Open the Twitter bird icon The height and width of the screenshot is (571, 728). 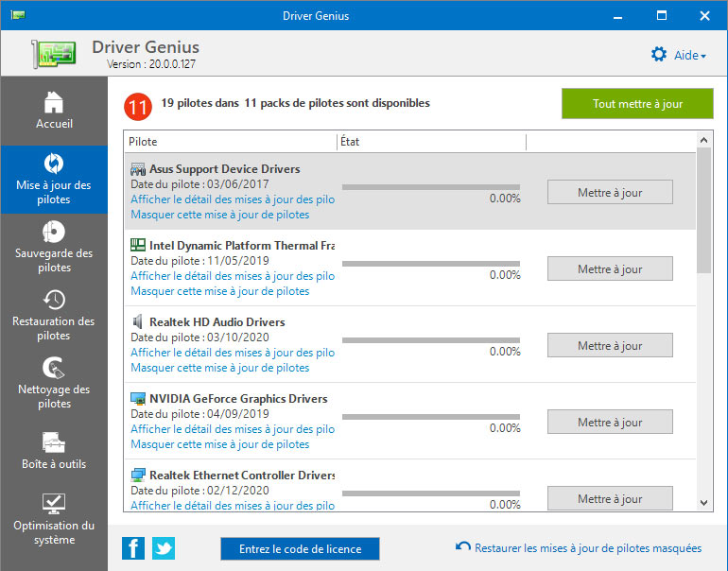pyautogui.click(x=164, y=548)
